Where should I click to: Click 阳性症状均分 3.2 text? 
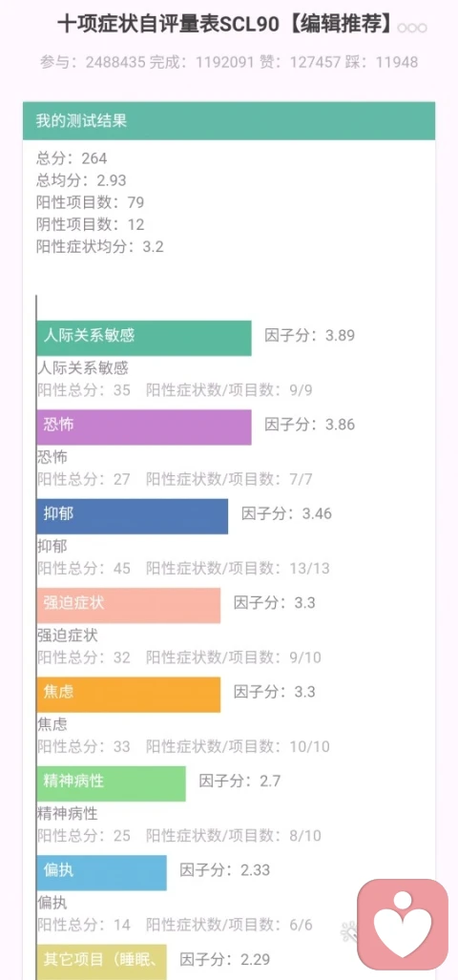100,246
